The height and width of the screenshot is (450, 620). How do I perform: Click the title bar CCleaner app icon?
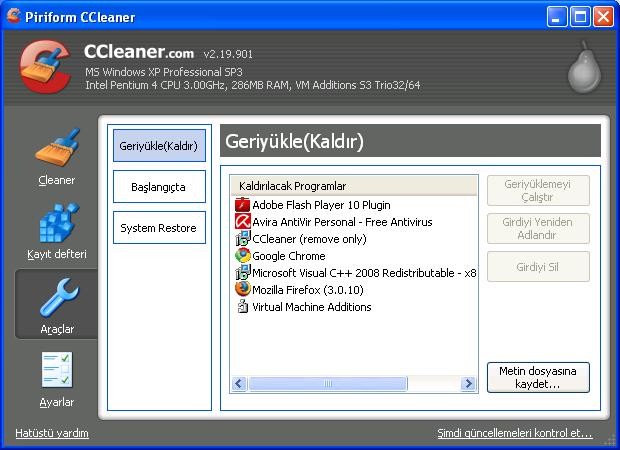(x=13, y=16)
